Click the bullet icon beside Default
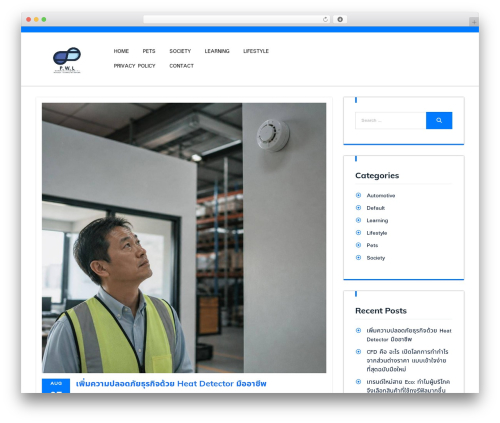Viewport: 500px width, 423px height. pyautogui.click(x=358, y=208)
